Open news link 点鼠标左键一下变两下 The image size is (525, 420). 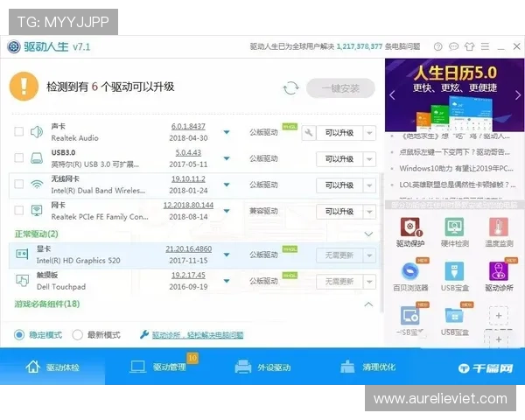(x=454, y=152)
